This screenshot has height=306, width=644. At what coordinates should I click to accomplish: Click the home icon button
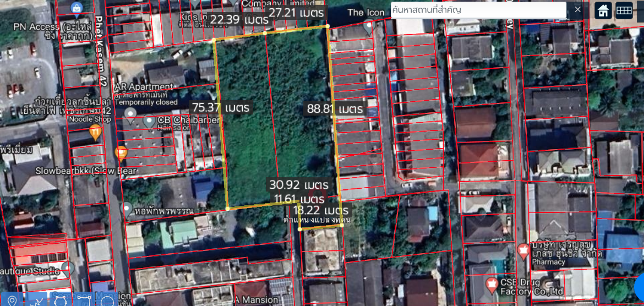(x=603, y=10)
